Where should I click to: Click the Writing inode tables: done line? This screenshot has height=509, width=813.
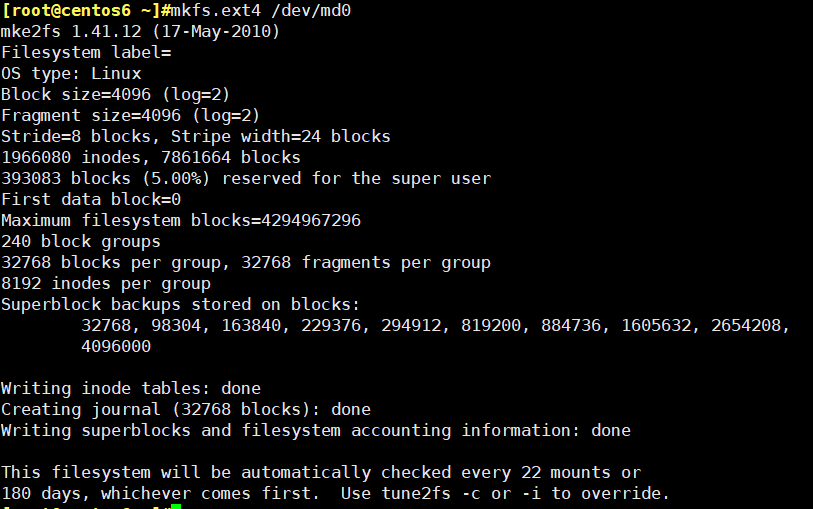click(131, 388)
